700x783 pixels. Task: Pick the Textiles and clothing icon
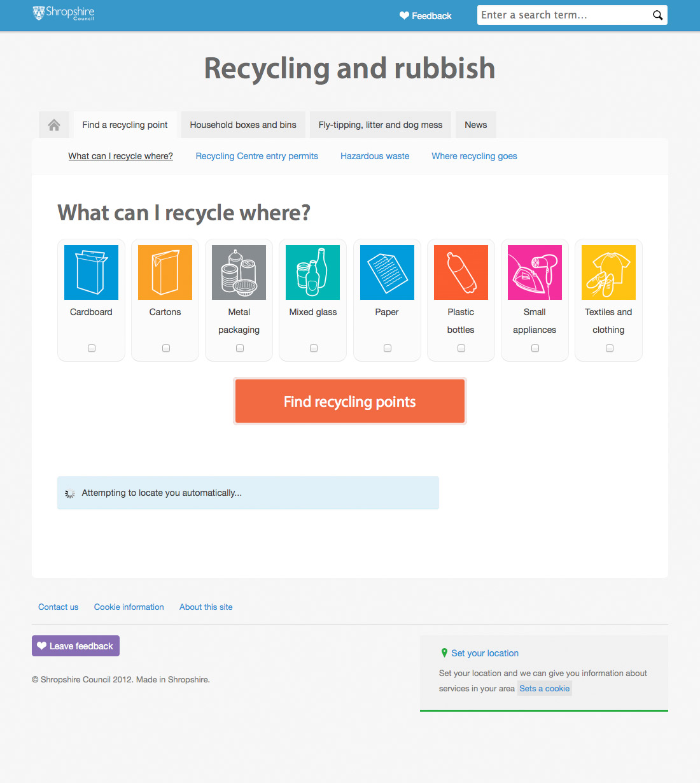608,272
